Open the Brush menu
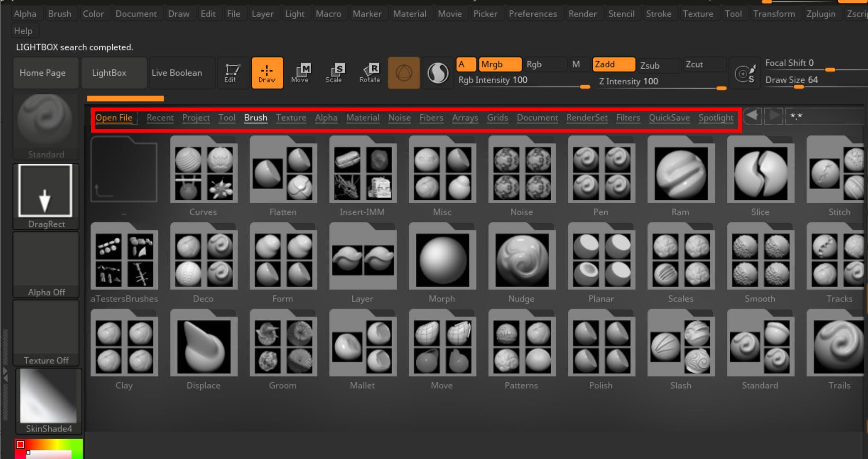868x459 pixels. (60, 14)
